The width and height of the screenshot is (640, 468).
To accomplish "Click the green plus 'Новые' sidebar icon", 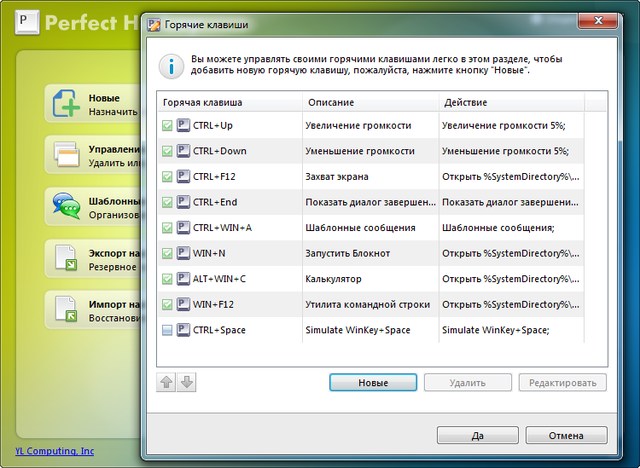I will coord(67,104).
